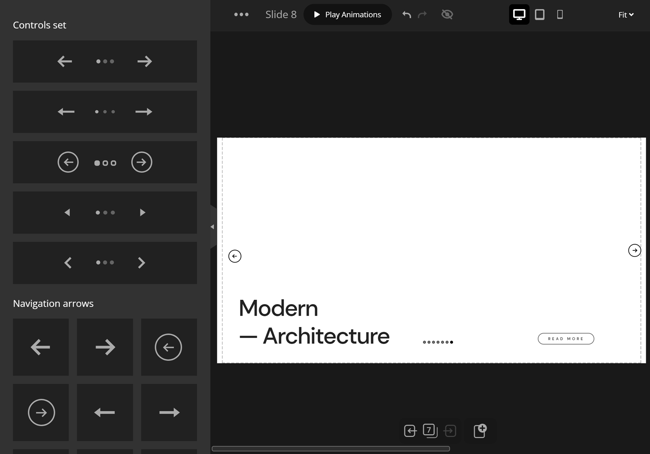This screenshot has width=650, height=454.
Task: Open the three-dots more options menu
Action: pos(241,15)
